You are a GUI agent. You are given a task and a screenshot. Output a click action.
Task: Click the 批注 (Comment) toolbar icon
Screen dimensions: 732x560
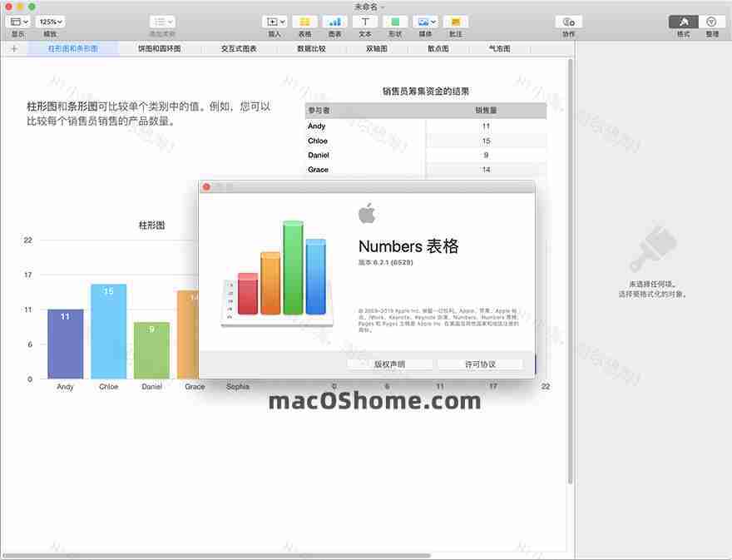455,22
